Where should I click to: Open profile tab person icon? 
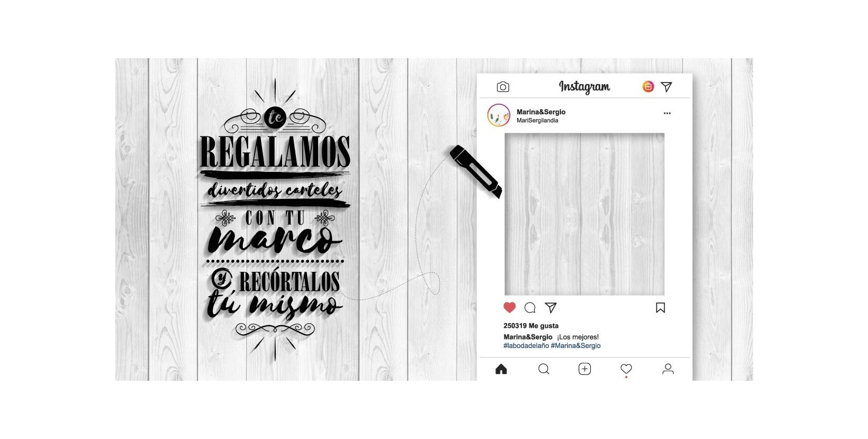pos(668,369)
